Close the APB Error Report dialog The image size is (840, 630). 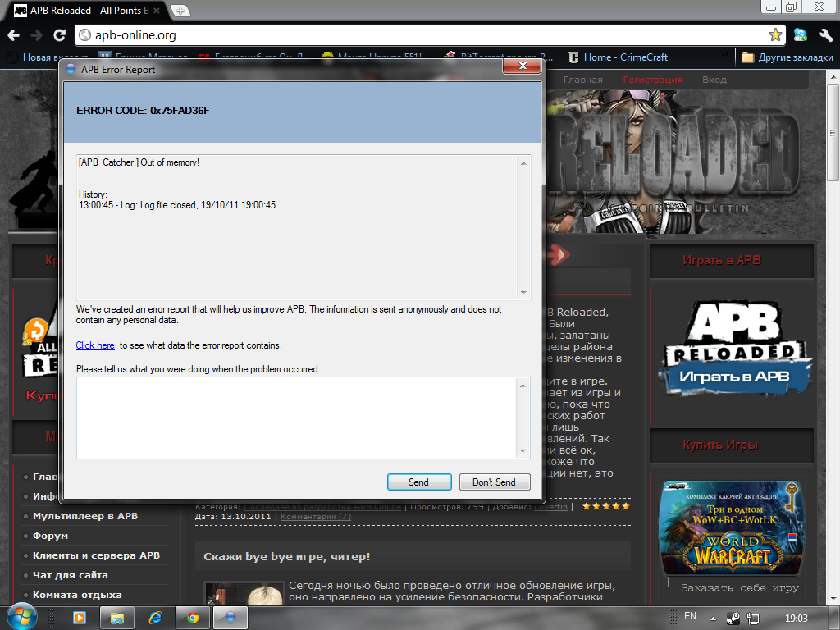point(523,66)
